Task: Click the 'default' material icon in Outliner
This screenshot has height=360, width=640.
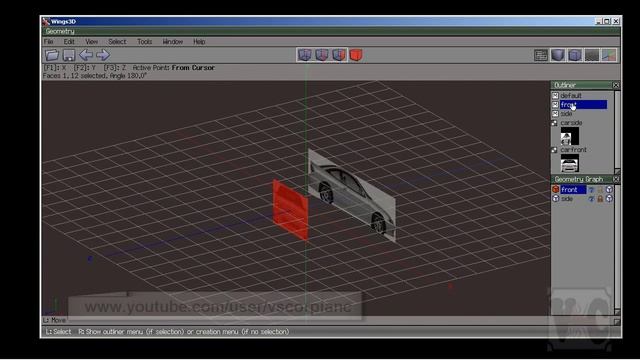Action: [555, 96]
